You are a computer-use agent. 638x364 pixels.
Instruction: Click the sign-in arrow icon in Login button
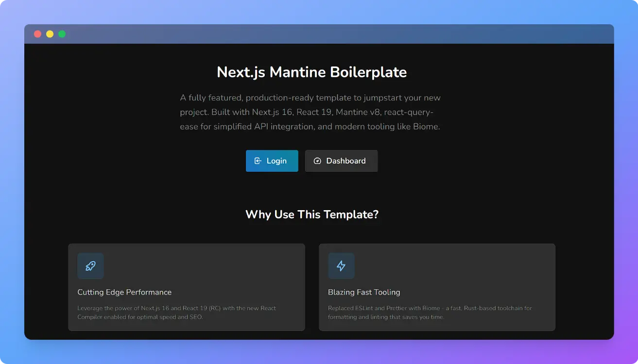(x=258, y=161)
